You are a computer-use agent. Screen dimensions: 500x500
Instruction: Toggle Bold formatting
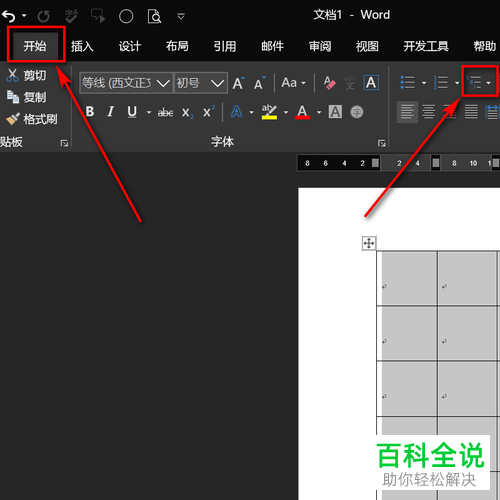pyautogui.click(x=90, y=112)
